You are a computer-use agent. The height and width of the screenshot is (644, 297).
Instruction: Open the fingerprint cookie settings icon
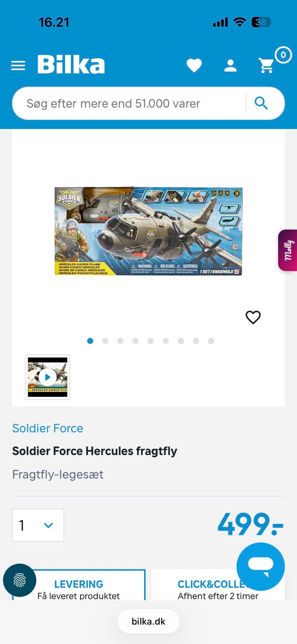click(19, 580)
